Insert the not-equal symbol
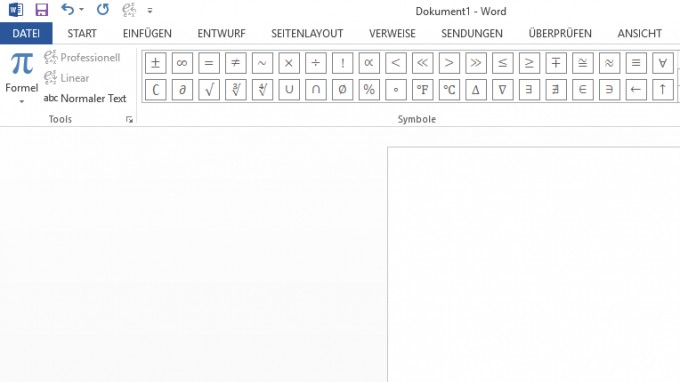Viewport: 680px width, 382px height. click(x=235, y=63)
